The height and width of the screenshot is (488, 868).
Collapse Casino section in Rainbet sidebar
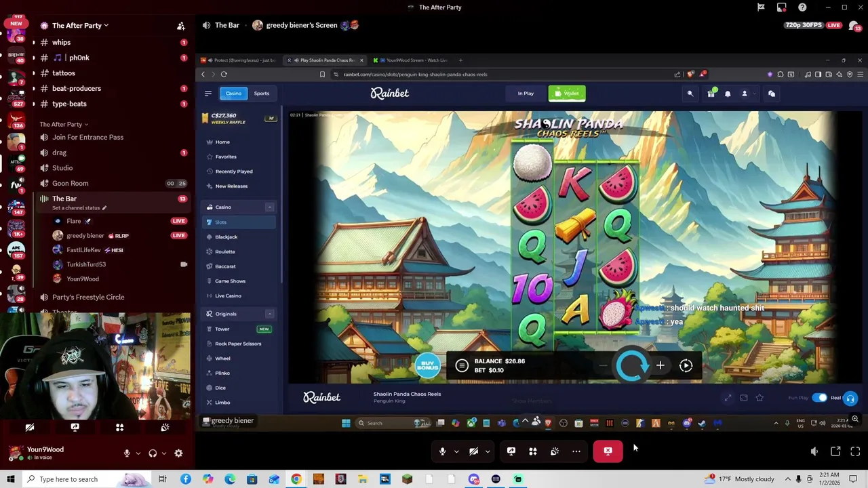(x=269, y=207)
